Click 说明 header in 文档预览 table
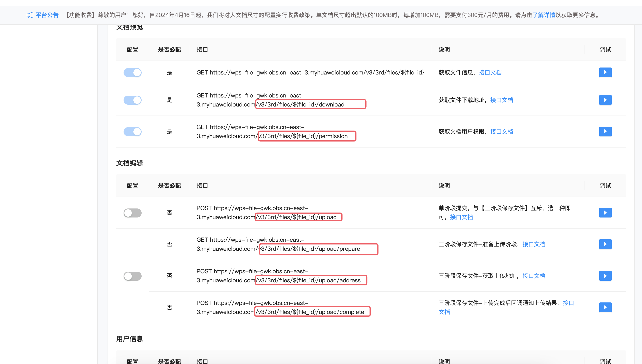This screenshot has height=364, width=642. [444, 49]
